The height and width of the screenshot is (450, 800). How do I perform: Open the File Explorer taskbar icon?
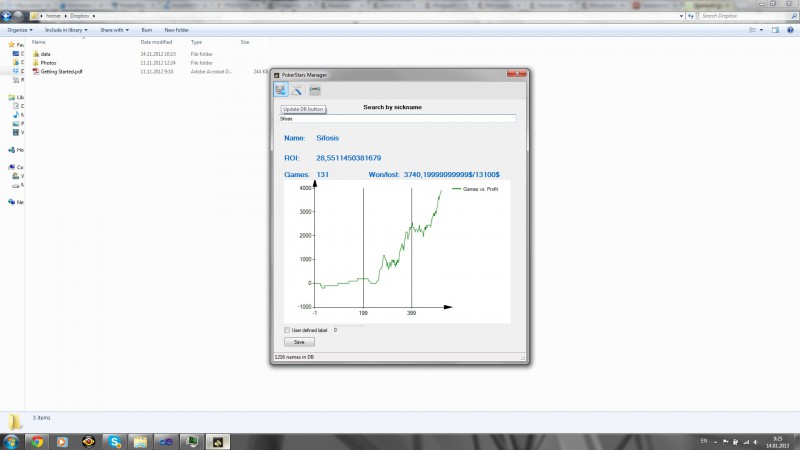click(140, 442)
